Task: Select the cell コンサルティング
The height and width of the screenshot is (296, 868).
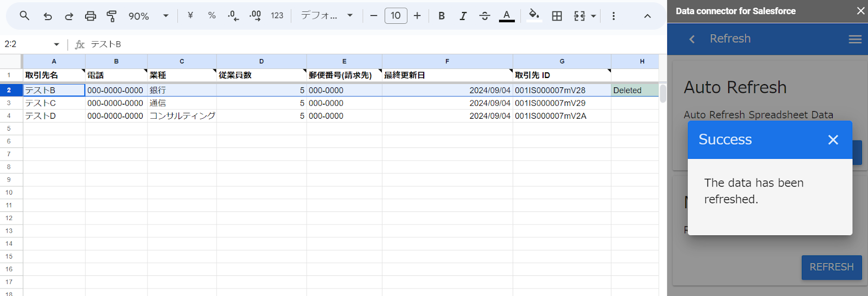Action: 182,115
